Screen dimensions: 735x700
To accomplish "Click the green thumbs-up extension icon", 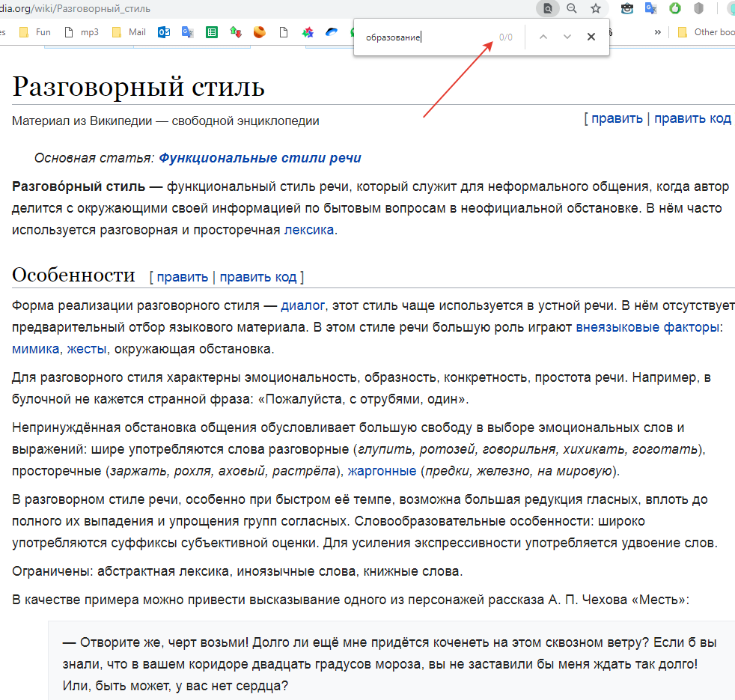I will (675, 8).
